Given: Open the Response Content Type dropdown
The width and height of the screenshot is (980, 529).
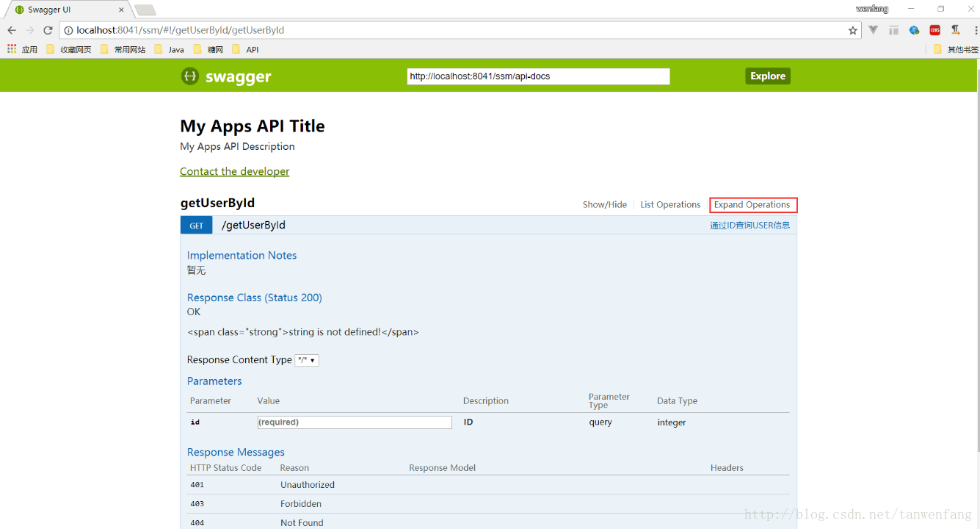Looking at the screenshot, I should [x=307, y=360].
